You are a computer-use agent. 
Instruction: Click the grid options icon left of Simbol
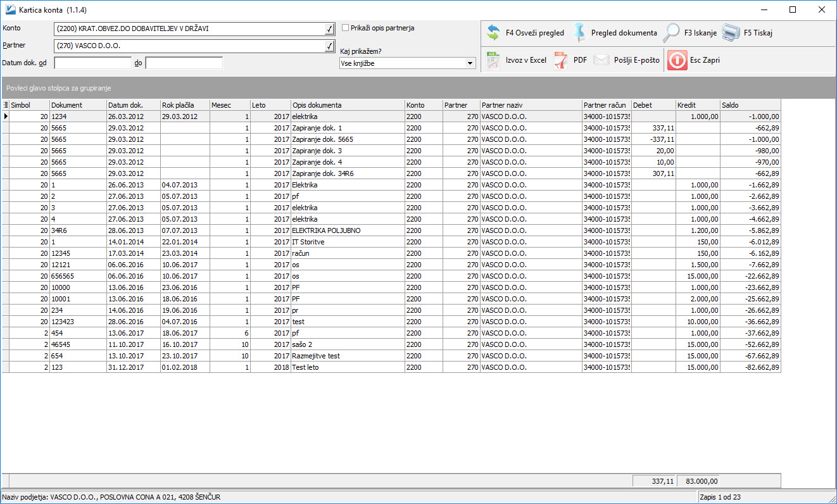(x=6, y=105)
